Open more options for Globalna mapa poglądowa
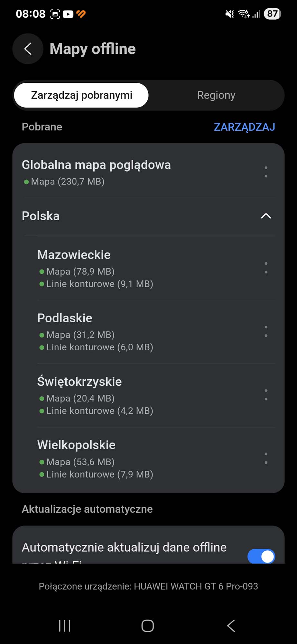The height and width of the screenshot is (644, 297). click(266, 172)
